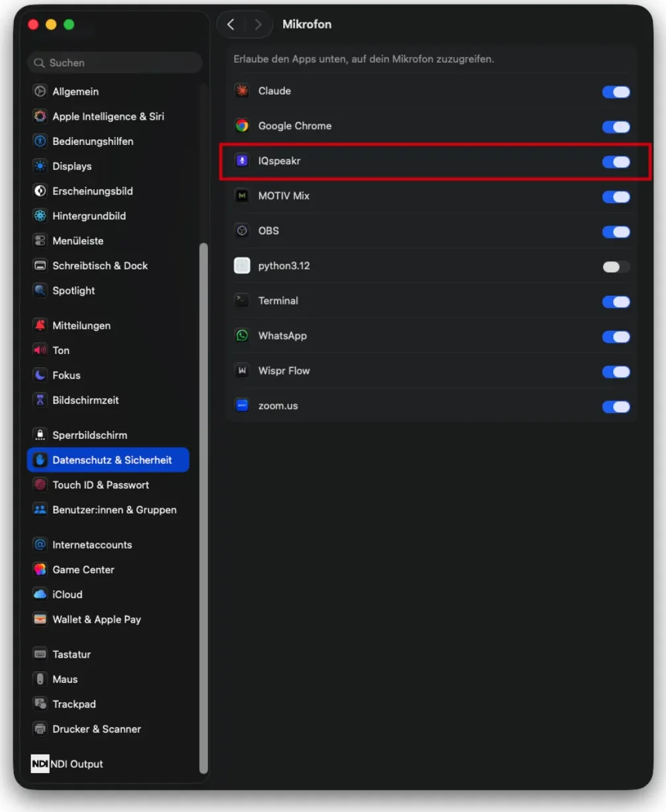The height and width of the screenshot is (812, 666).
Task: Toggle Terminal microphone permission
Action: pos(616,302)
